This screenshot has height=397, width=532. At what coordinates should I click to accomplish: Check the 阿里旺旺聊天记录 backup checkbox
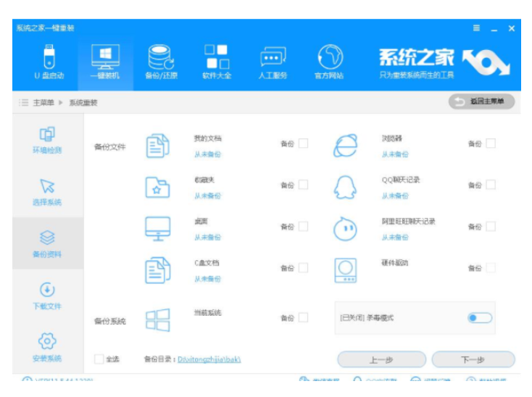[491, 227]
